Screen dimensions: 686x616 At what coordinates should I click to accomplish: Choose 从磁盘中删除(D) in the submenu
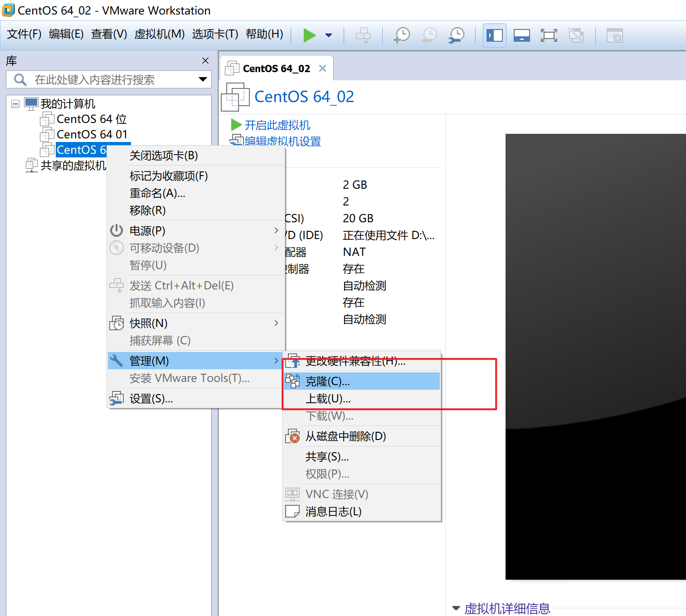362,436
